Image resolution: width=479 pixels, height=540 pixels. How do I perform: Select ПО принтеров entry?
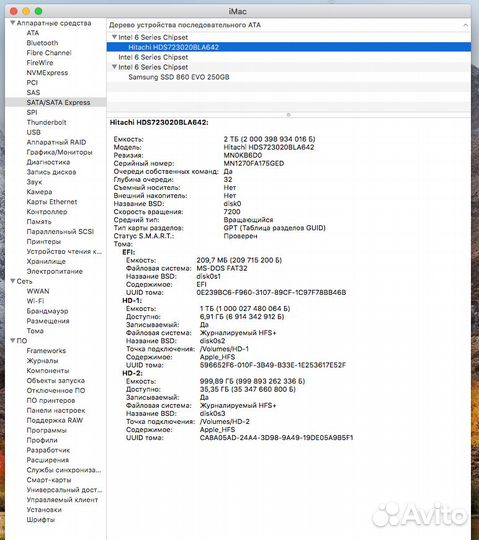pyautogui.click(x=51, y=401)
